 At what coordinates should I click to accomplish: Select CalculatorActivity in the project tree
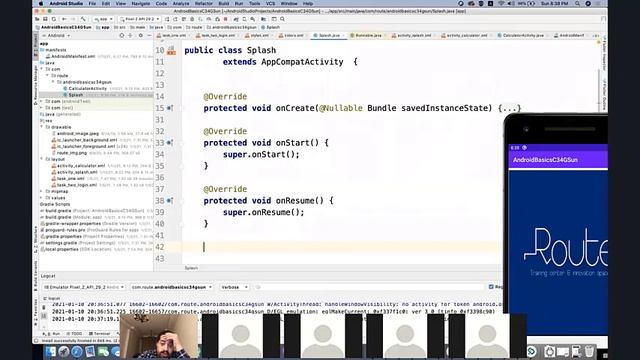click(x=87, y=89)
